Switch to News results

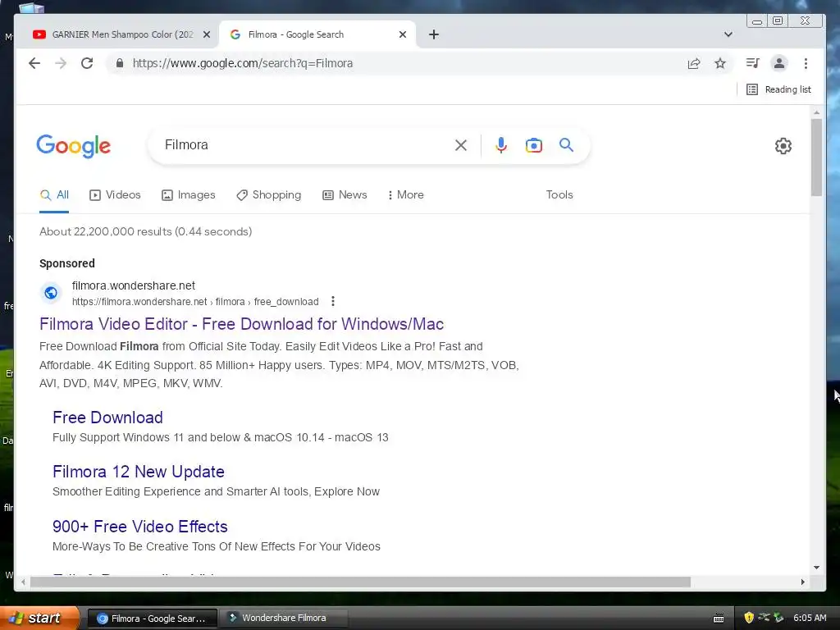coord(345,195)
